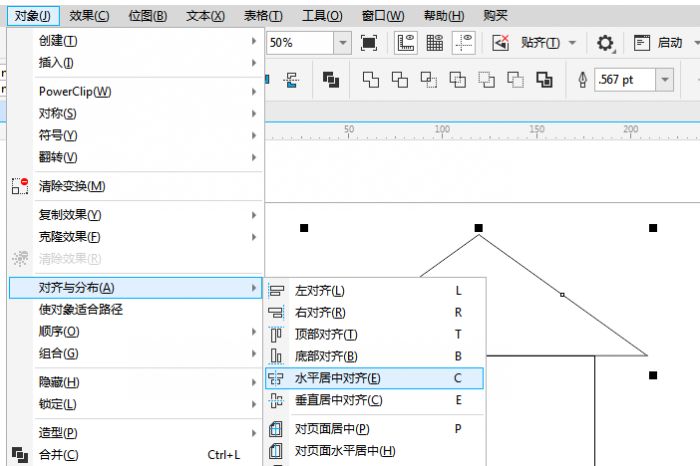Open the 对象 menu
Image resolution: width=700 pixels, height=466 pixels.
(33, 16)
